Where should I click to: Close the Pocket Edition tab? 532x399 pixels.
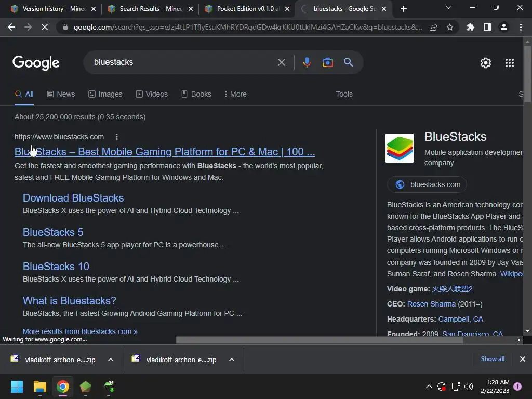[x=287, y=9]
